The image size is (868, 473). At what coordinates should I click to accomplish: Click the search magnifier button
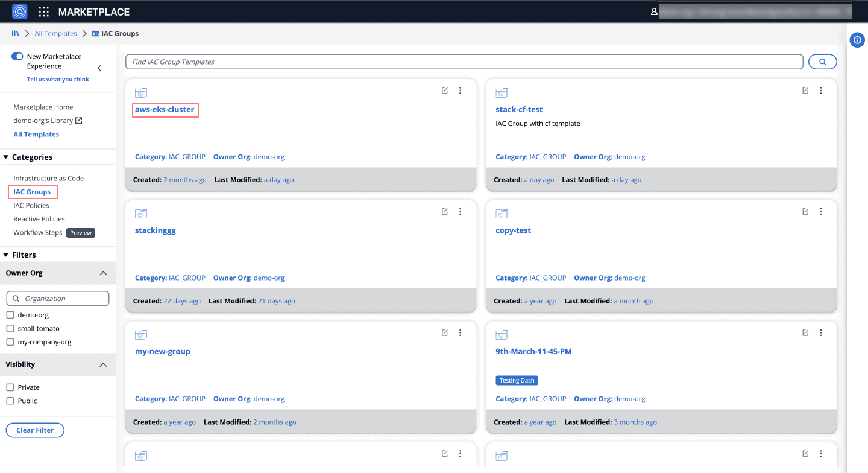[822, 62]
